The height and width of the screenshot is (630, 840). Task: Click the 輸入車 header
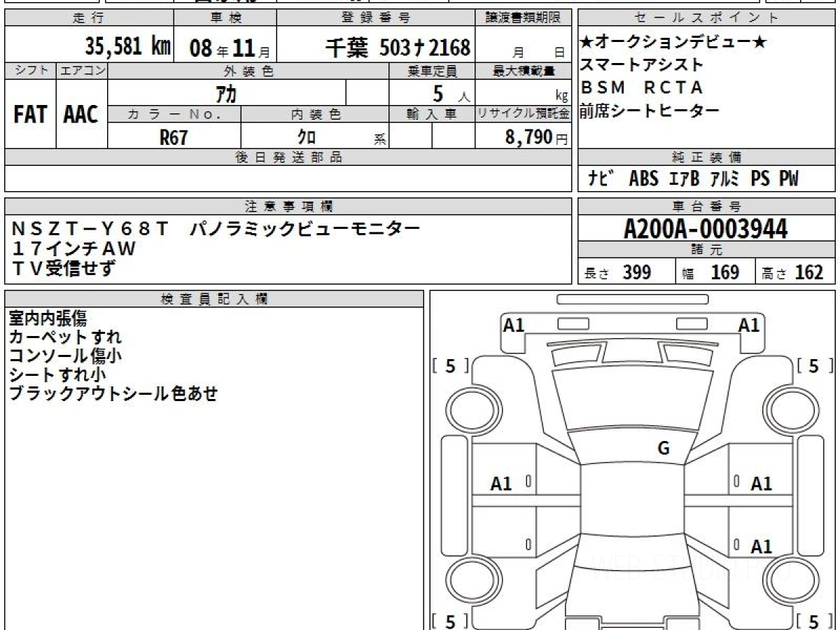tap(432, 114)
